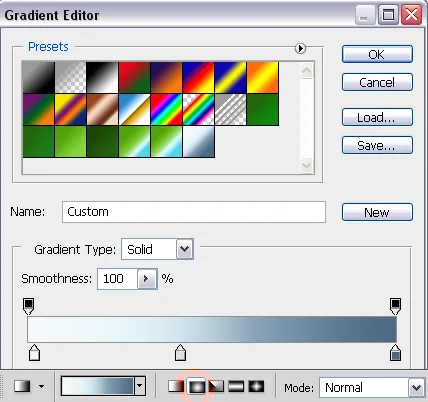The width and height of the screenshot is (428, 402).
Task: Select the Diamond Gradient icon
Action: pyautogui.click(x=256, y=387)
